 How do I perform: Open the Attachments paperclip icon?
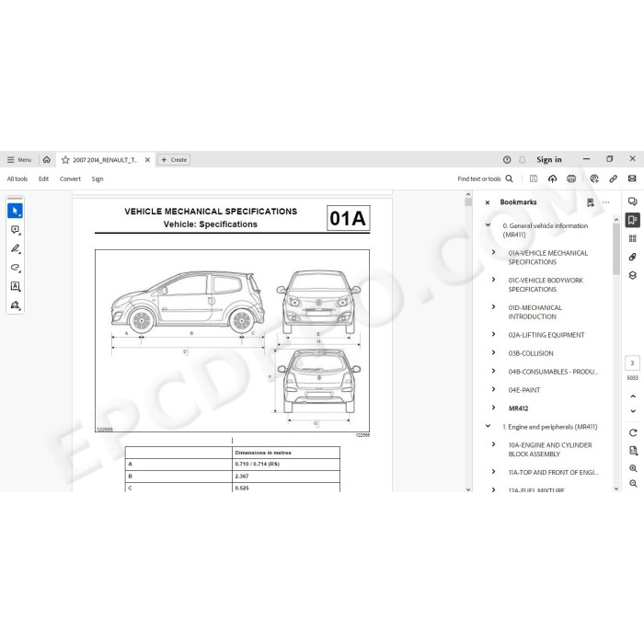tap(633, 257)
